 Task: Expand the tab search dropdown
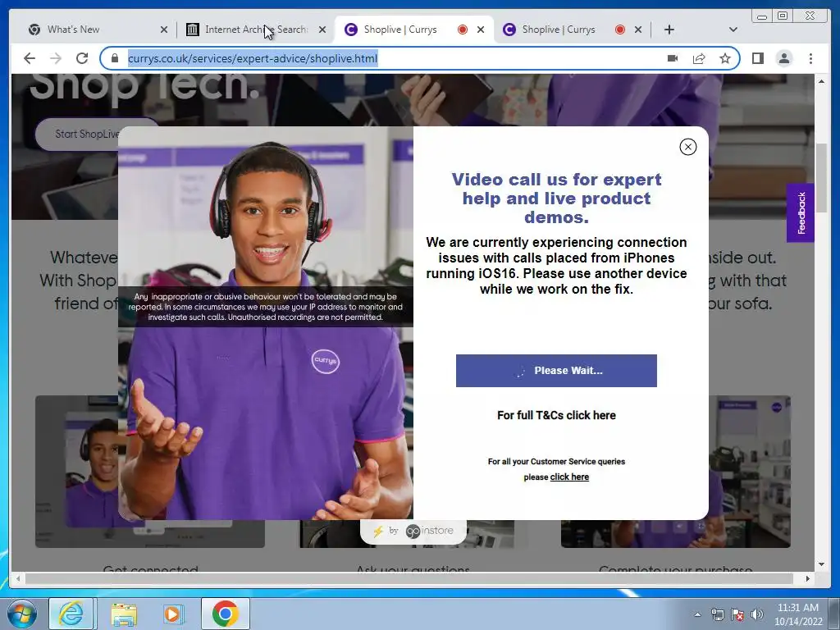tap(733, 30)
